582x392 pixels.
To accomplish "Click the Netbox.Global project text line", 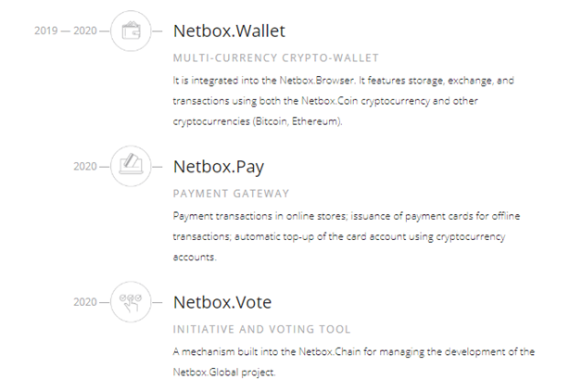I will (x=224, y=372).
